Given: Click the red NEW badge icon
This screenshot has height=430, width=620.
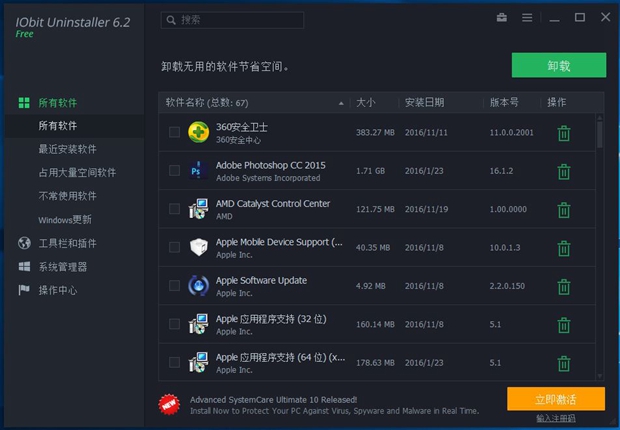Looking at the screenshot, I should (x=169, y=404).
